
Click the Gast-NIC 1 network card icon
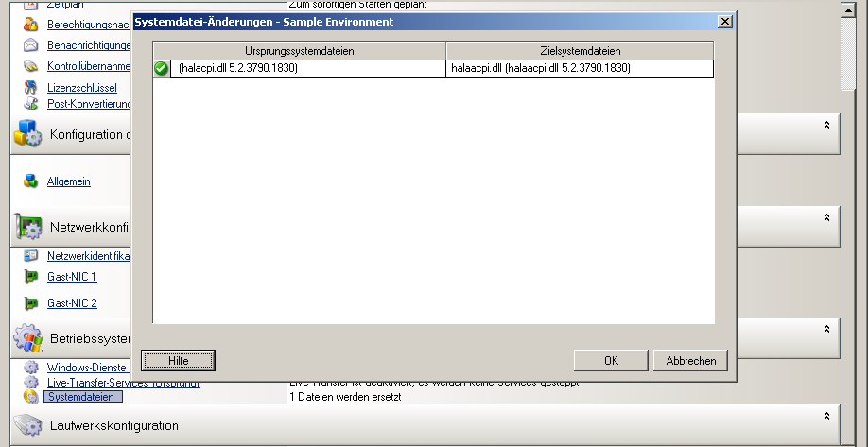(x=30, y=277)
